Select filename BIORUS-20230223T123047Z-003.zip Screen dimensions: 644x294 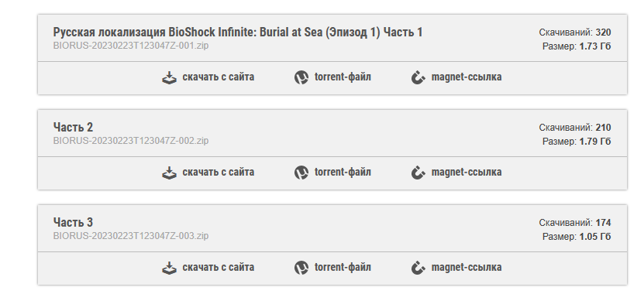click(131, 236)
